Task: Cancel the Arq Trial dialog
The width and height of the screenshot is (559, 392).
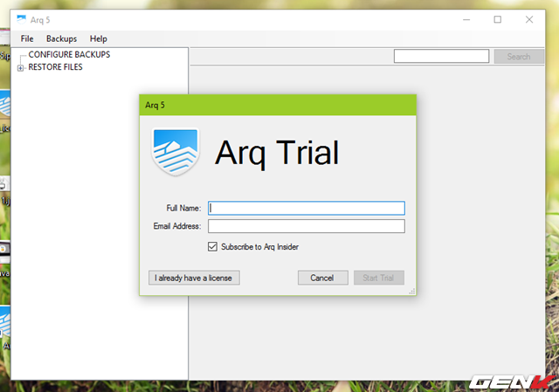Action: coord(322,278)
